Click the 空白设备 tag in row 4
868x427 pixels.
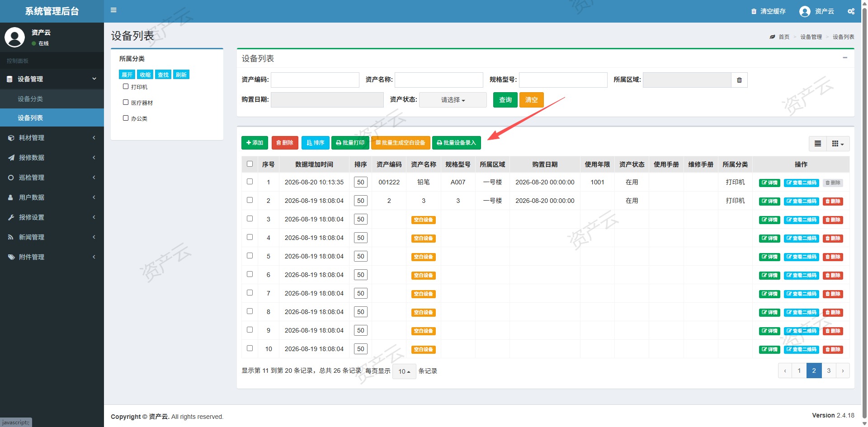tap(423, 239)
